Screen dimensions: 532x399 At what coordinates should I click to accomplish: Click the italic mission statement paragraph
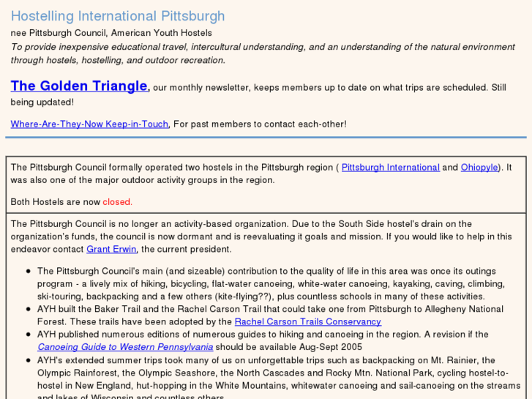coord(263,53)
